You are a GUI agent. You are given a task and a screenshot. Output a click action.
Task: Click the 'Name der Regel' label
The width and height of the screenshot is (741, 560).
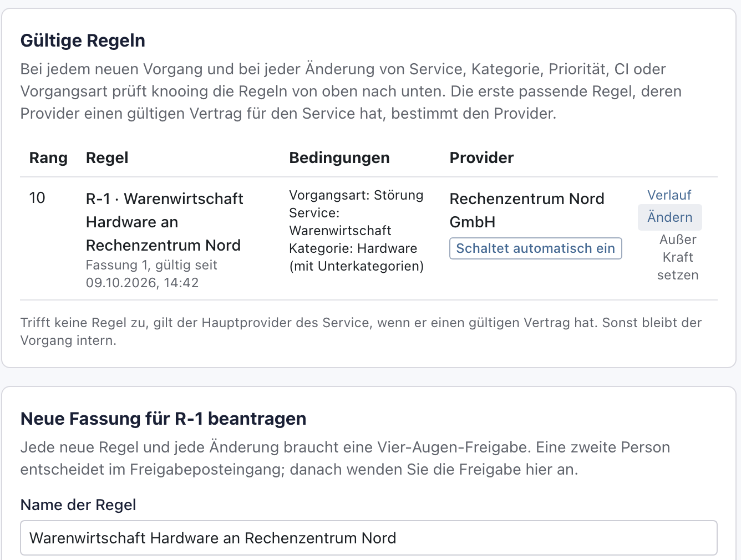78,505
